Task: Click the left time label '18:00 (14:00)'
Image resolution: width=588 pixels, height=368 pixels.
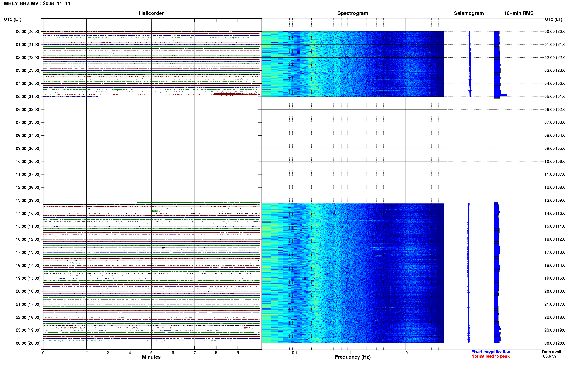Action: pyautogui.click(x=28, y=266)
